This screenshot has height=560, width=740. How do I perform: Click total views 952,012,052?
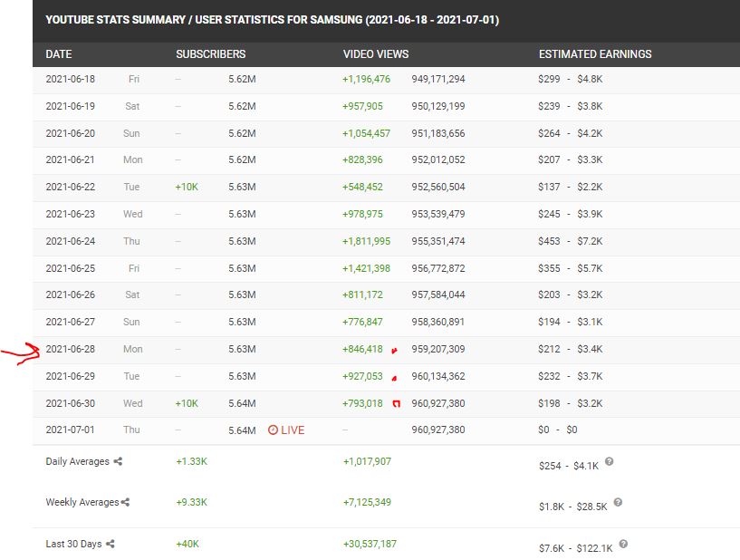tap(438, 159)
